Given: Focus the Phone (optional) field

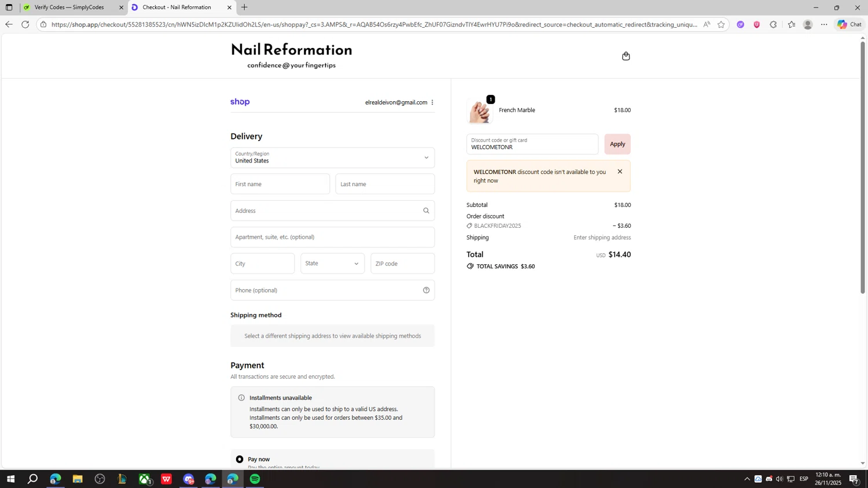Looking at the screenshot, I should tap(332, 290).
